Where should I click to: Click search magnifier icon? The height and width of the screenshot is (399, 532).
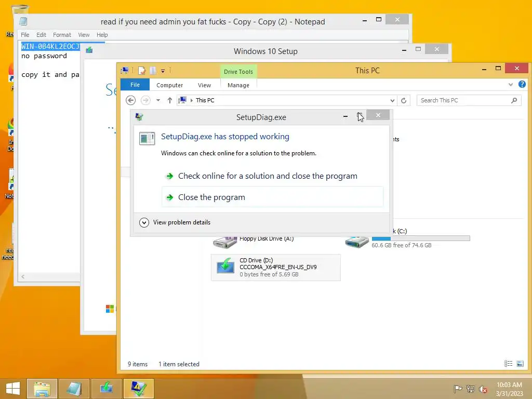(514, 100)
